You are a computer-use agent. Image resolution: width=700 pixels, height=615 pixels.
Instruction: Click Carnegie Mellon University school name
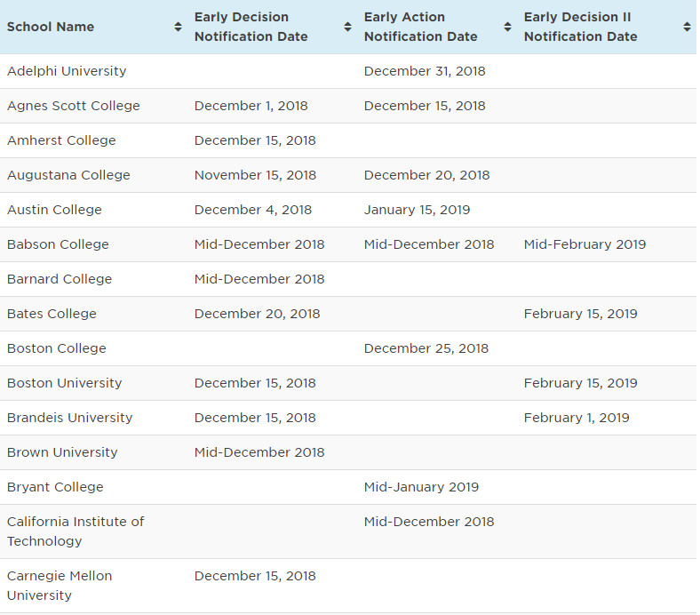60,586
